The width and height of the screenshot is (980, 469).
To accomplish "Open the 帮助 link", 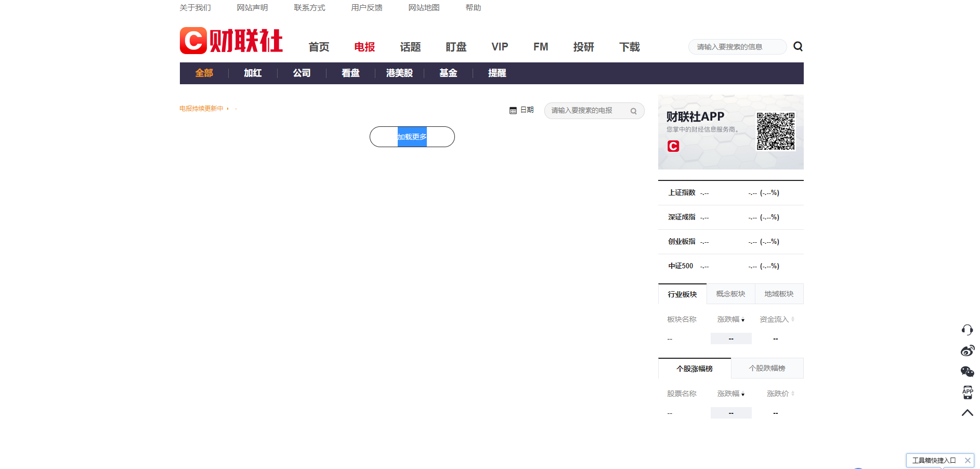I will pyautogui.click(x=473, y=8).
